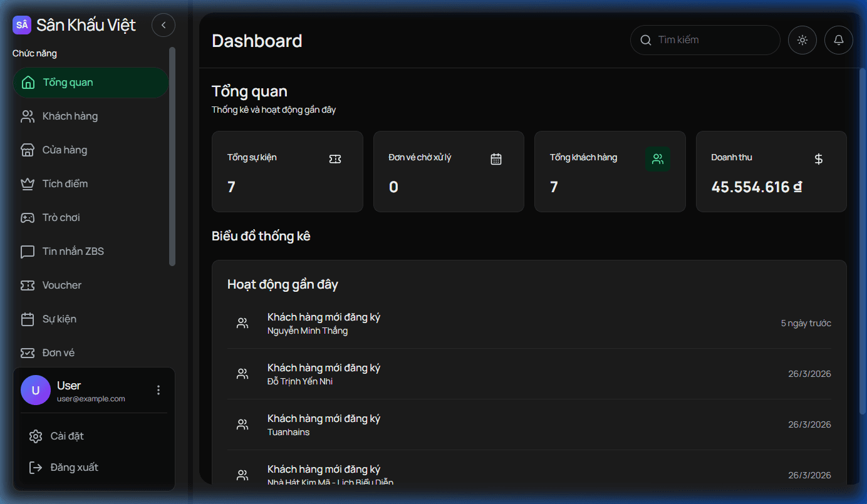Select the Đơn vé ticket icon
The width and height of the screenshot is (867, 504).
(x=28, y=352)
